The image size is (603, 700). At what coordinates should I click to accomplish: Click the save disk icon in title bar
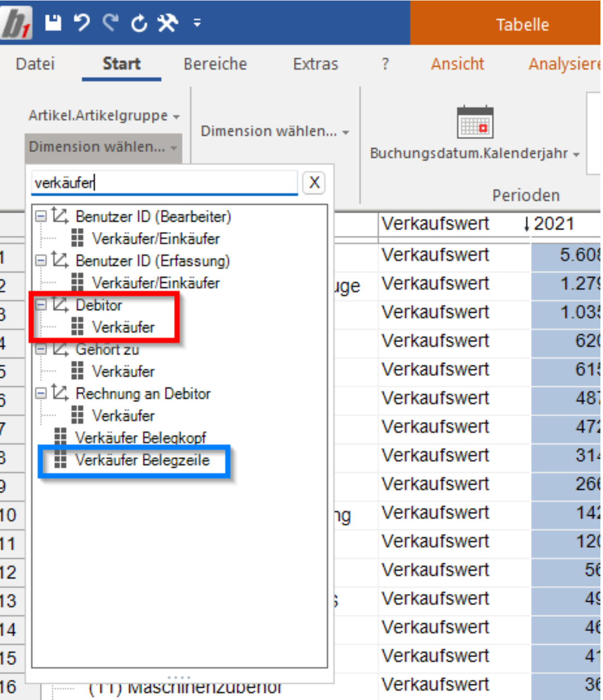point(53,23)
